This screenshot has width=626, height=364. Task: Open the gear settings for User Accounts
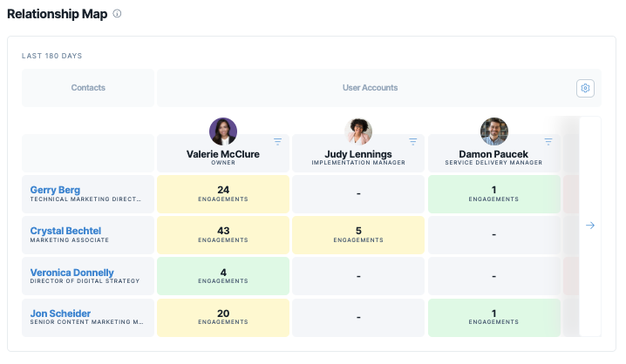585,88
